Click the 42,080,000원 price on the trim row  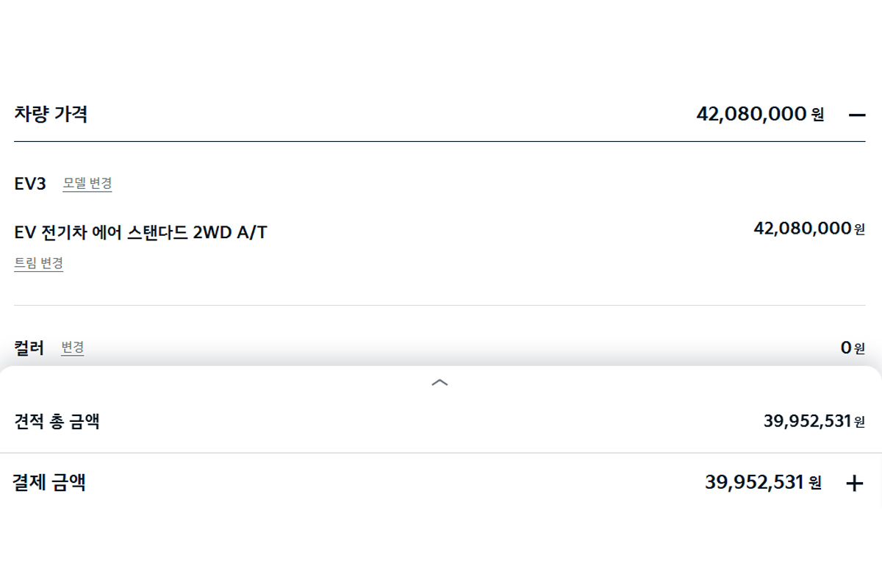pos(809,229)
